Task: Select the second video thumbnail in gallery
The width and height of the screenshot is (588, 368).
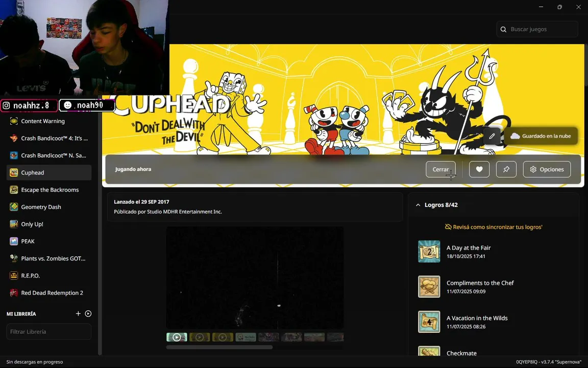Action: point(200,337)
